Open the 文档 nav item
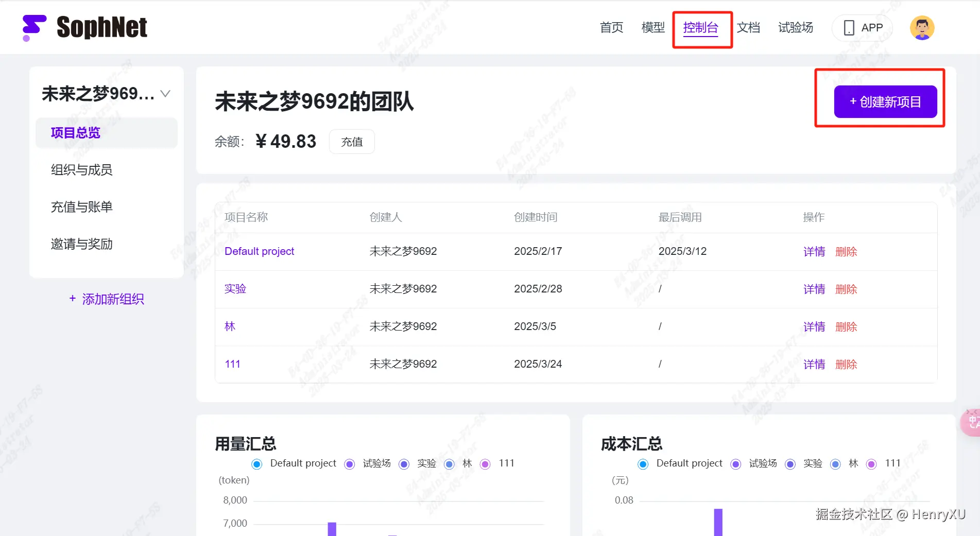 point(748,27)
